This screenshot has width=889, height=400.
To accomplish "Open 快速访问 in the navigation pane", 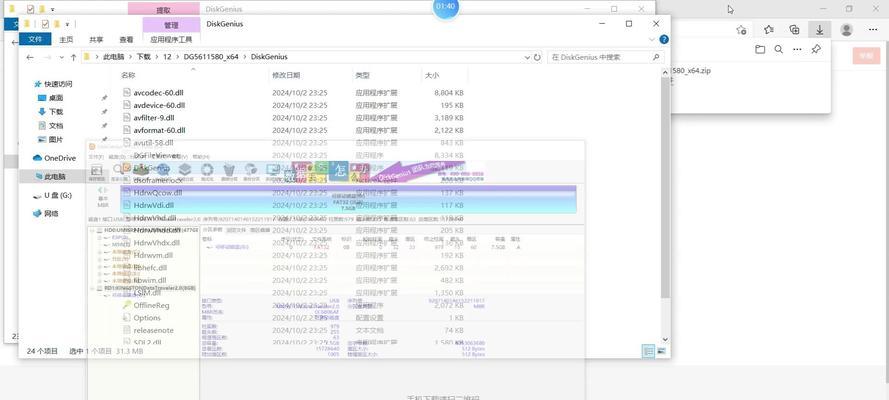I will pos(58,84).
